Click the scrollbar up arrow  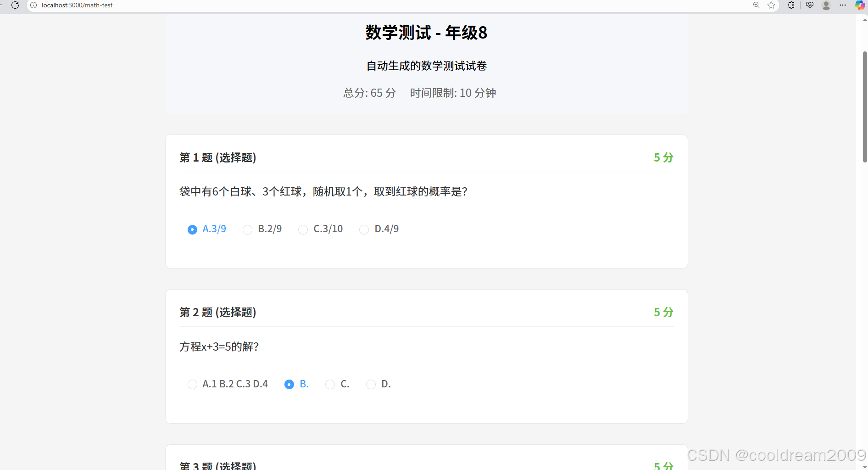pos(865,20)
